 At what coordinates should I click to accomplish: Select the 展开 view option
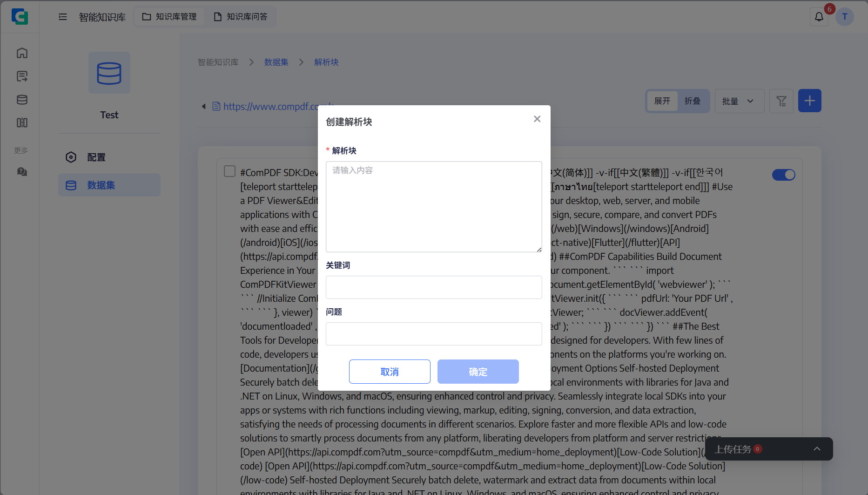[x=662, y=101]
